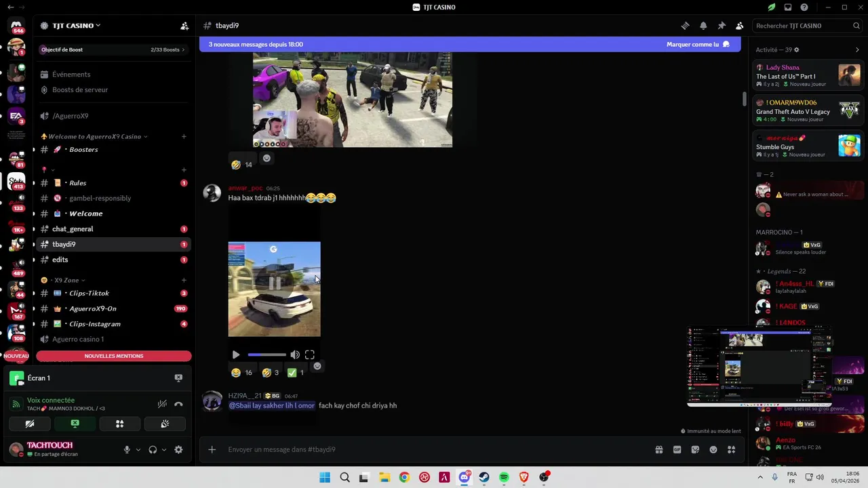The width and height of the screenshot is (868, 488).
Task: Click anwar_poc username
Action: (245, 188)
